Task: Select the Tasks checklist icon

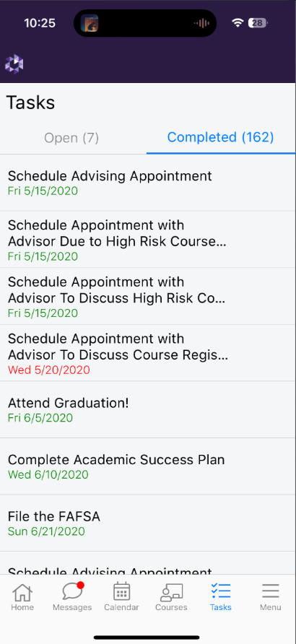Action: click(x=221, y=591)
